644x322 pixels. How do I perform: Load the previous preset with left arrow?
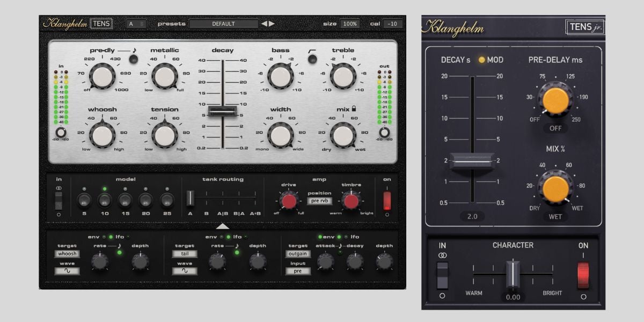coord(264,24)
